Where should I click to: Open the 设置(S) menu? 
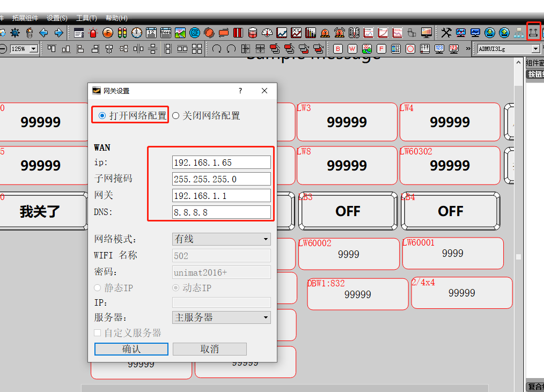(x=57, y=18)
